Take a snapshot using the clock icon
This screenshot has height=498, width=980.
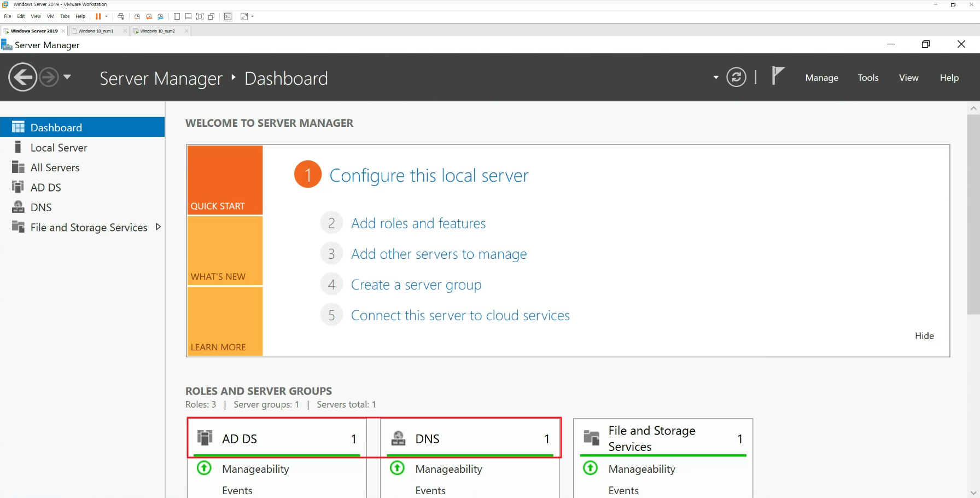pyautogui.click(x=137, y=16)
